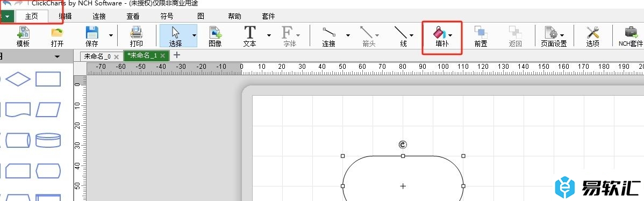The width and height of the screenshot is (644, 201).
Task: Select the *未命名_1 document tab
Action: pos(142,56)
